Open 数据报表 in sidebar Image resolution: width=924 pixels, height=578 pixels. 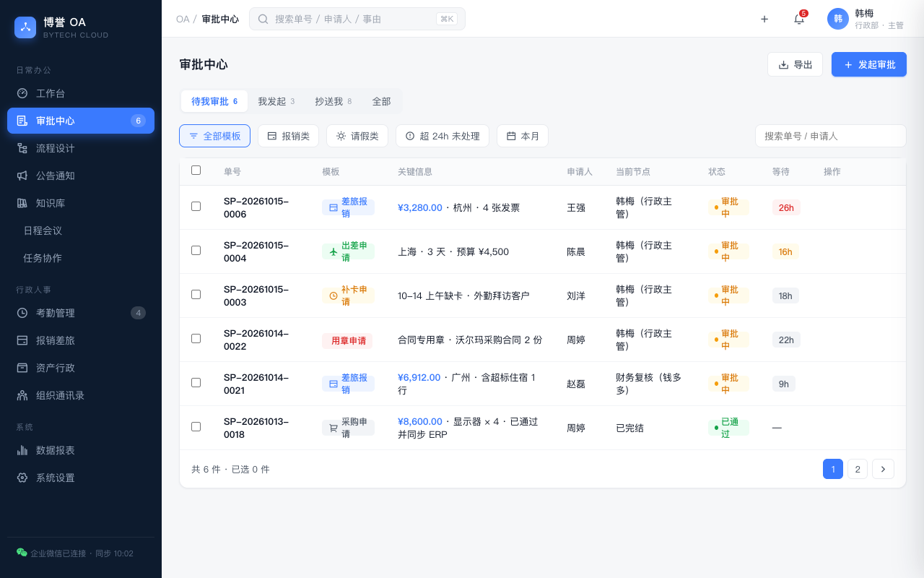(x=81, y=450)
